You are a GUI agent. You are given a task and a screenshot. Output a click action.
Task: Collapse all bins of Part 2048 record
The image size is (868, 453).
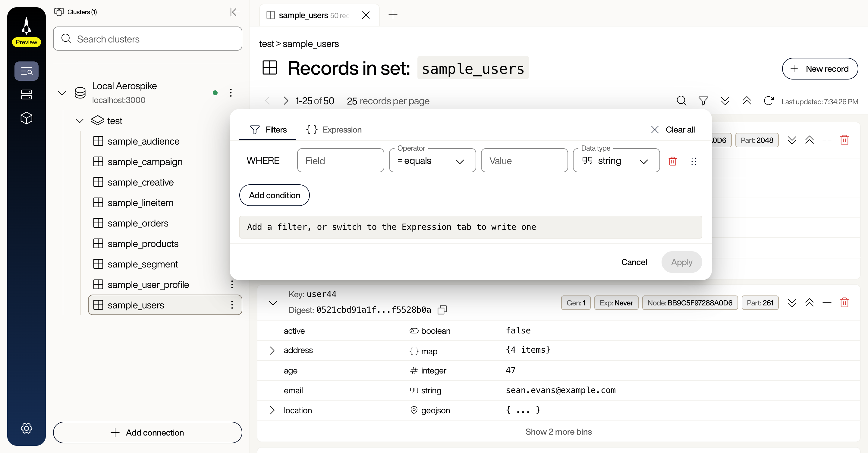coord(809,140)
